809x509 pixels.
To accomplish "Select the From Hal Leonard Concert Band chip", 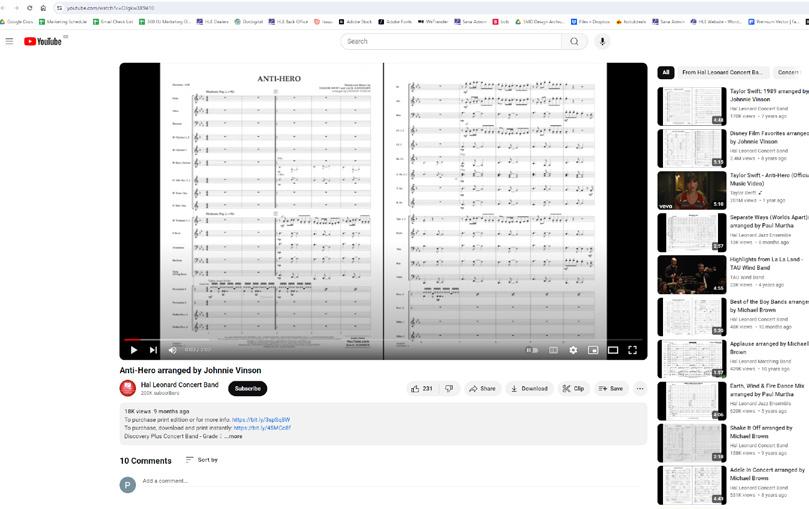I will click(722, 72).
